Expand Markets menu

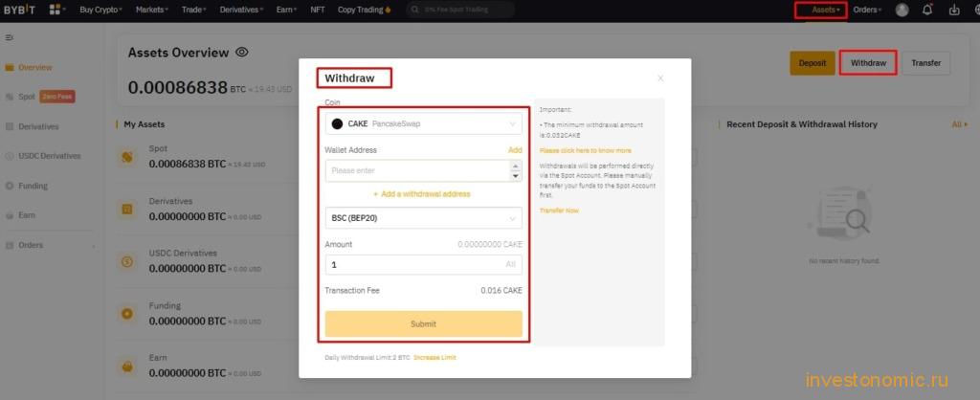click(152, 10)
